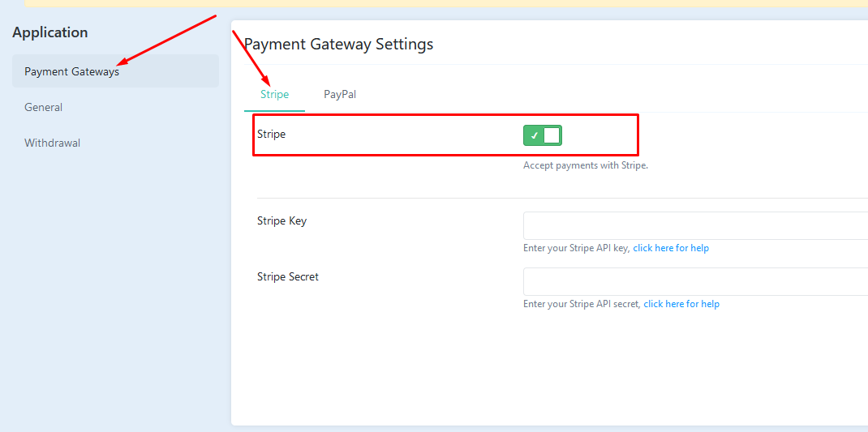Open help link for Stripe API key
868x432 pixels.
coord(671,248)
